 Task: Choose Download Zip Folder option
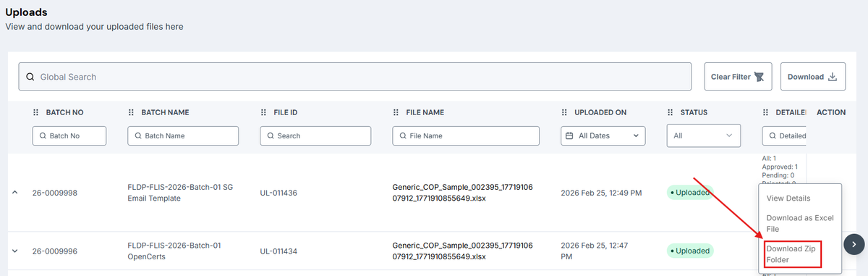pos(791,254)
